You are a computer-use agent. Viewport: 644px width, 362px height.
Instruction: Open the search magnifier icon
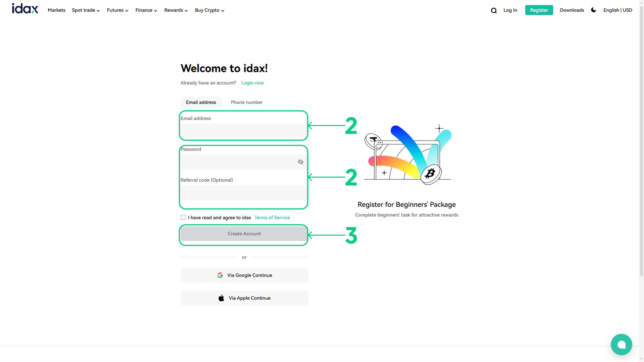pyautogui.click(x=494, y=10)
